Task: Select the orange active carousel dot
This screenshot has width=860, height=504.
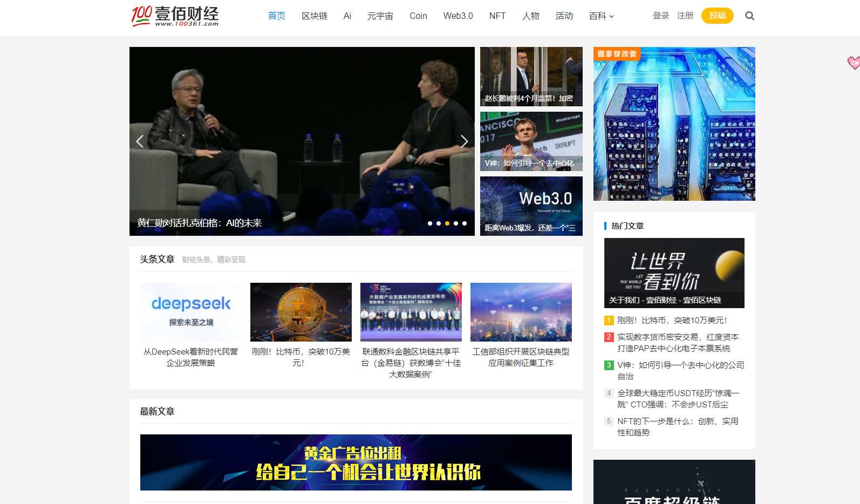Action: coord(447,223)
